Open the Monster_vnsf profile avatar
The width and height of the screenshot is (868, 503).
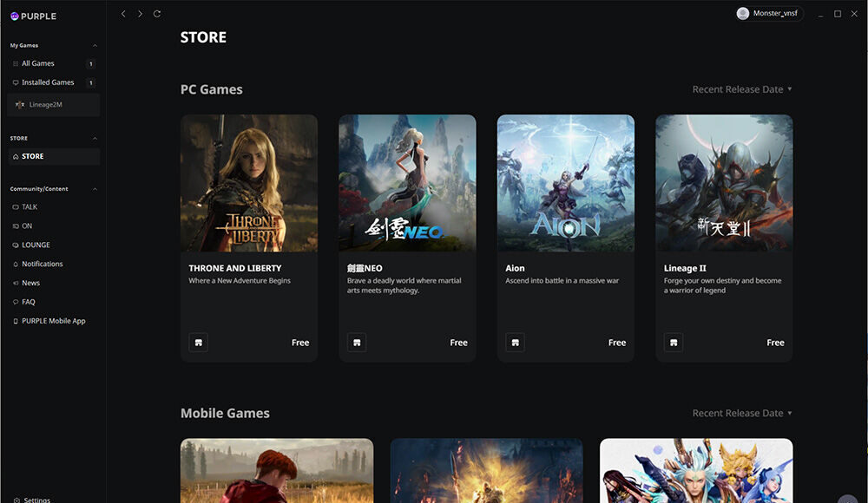[743, 13]
